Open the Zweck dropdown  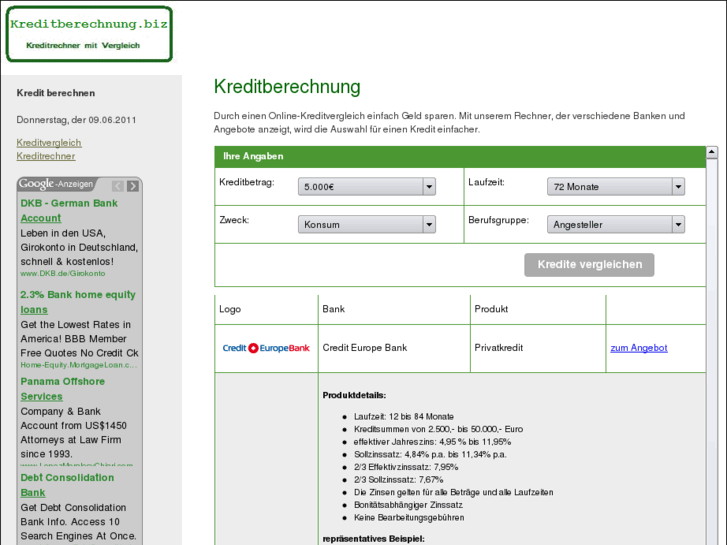tap(367, 224)
